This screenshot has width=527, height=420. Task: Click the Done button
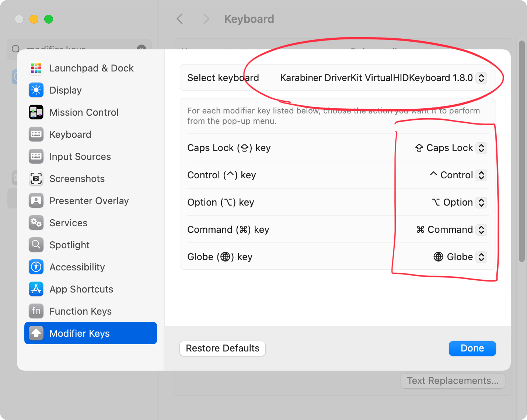472,348
